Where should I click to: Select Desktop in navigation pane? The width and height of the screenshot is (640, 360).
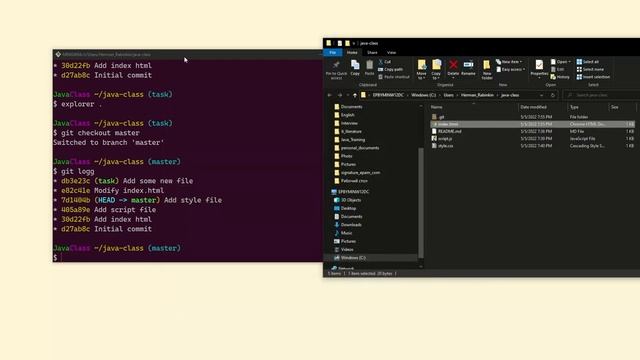tap(345, 208)
